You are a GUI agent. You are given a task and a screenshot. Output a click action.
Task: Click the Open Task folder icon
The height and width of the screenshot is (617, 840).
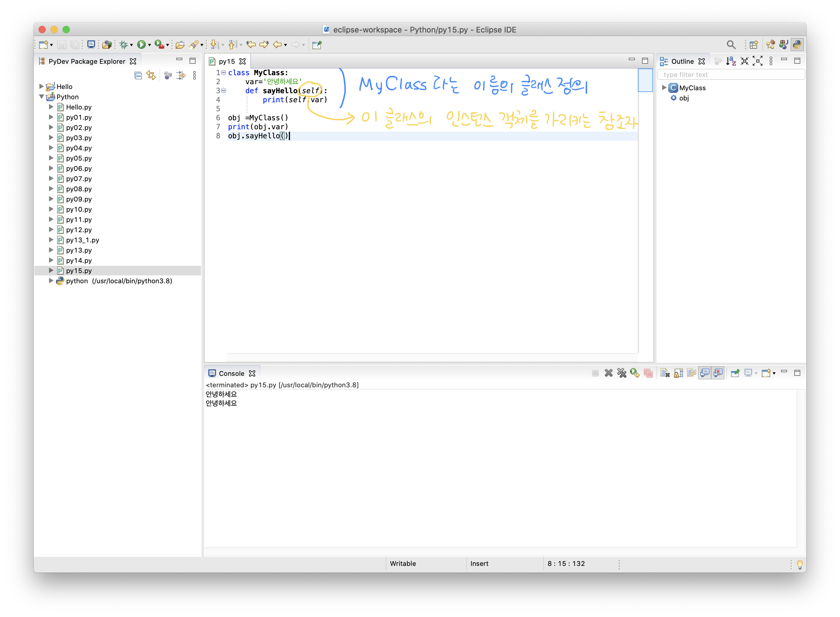pos(180,45)
